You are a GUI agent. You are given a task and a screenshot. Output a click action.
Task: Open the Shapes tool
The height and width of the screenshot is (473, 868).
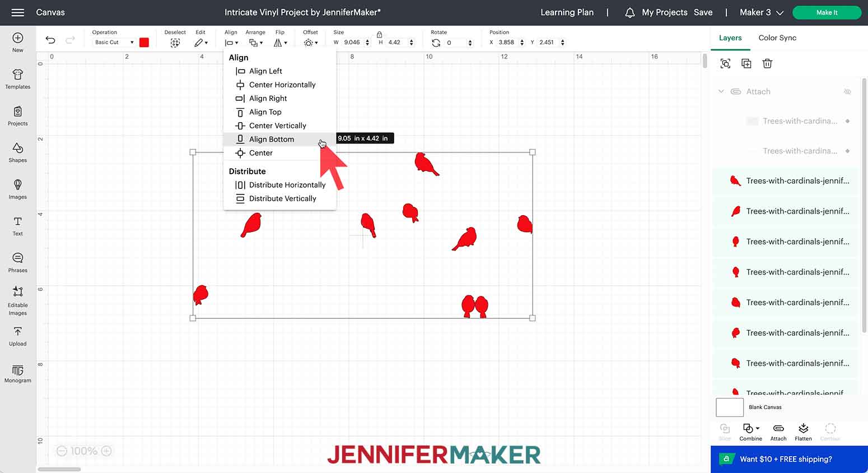pos(18,152)
